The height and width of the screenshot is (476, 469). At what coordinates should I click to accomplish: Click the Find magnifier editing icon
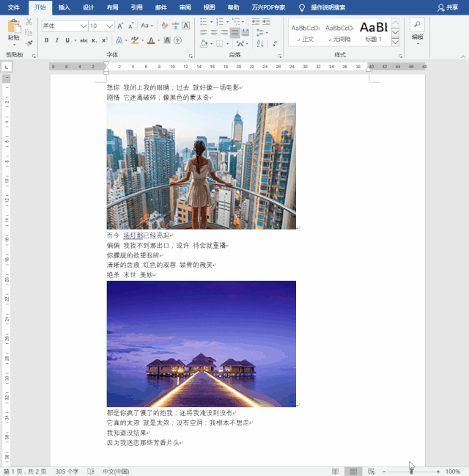[417, 24]
